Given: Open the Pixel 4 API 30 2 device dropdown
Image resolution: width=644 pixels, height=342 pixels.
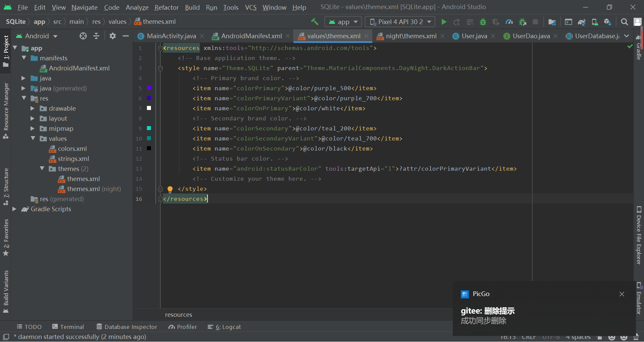Looking at the screenshot, I should pos(400,22).
